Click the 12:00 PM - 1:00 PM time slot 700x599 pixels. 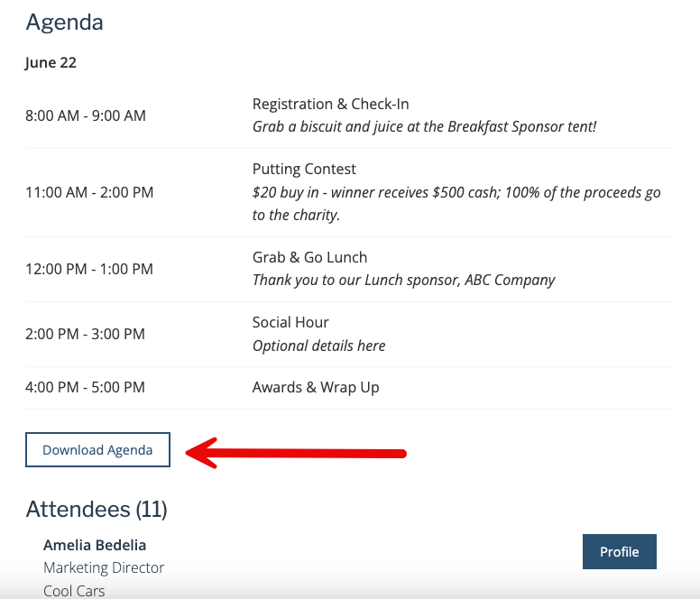click(x=89, y=269)
